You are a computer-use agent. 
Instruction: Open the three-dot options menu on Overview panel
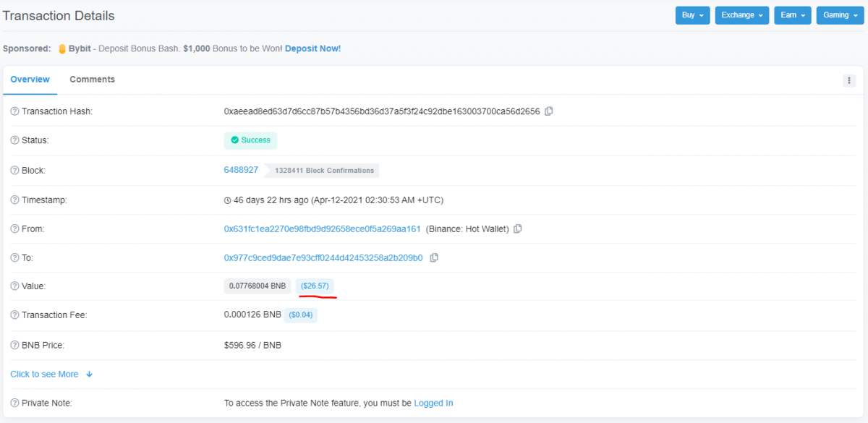pyautogui.click(x=849, y=80)
